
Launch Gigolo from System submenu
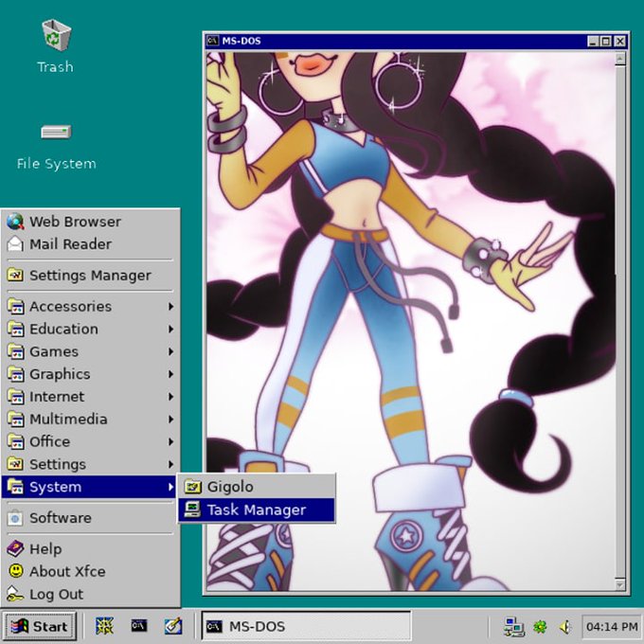pos(257,487)
